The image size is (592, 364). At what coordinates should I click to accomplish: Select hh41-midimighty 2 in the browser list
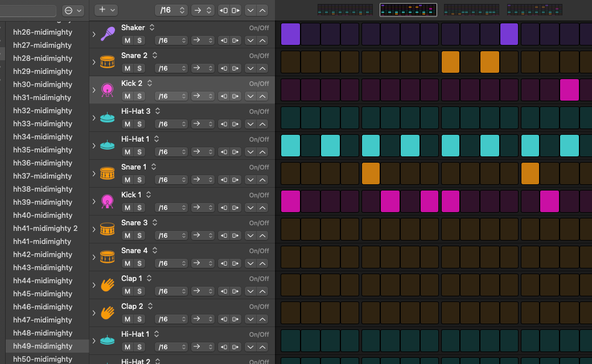pyautogui.click(x=47, y=228)
